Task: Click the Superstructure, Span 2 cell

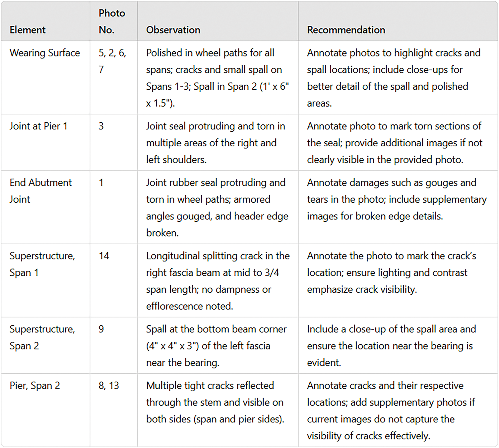Action: point(42,337)
